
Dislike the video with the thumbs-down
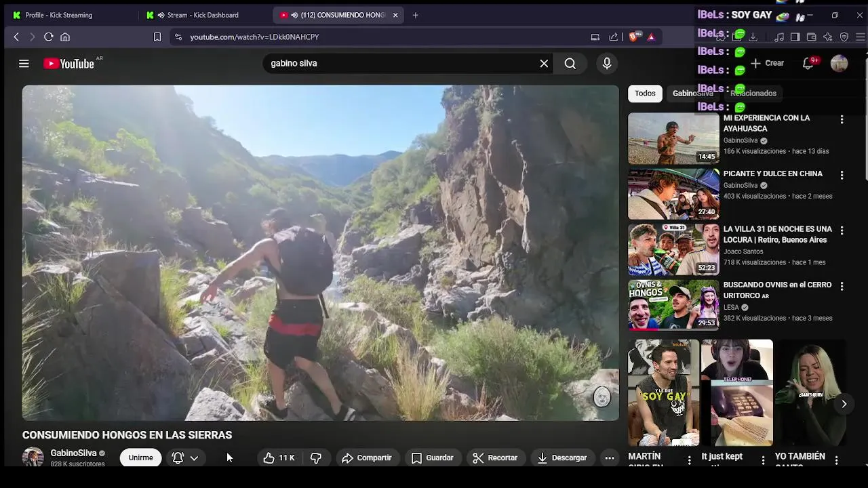pyautogui.click(x=316, y=458)
